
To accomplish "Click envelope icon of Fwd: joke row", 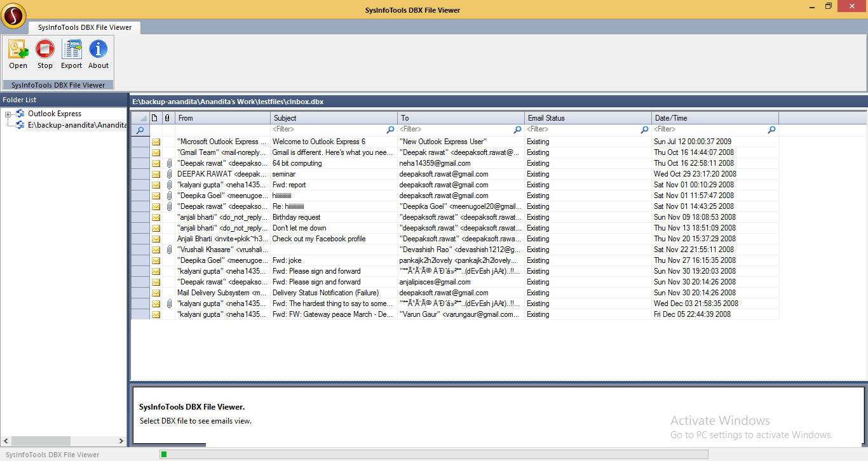I will coord(156,260).
